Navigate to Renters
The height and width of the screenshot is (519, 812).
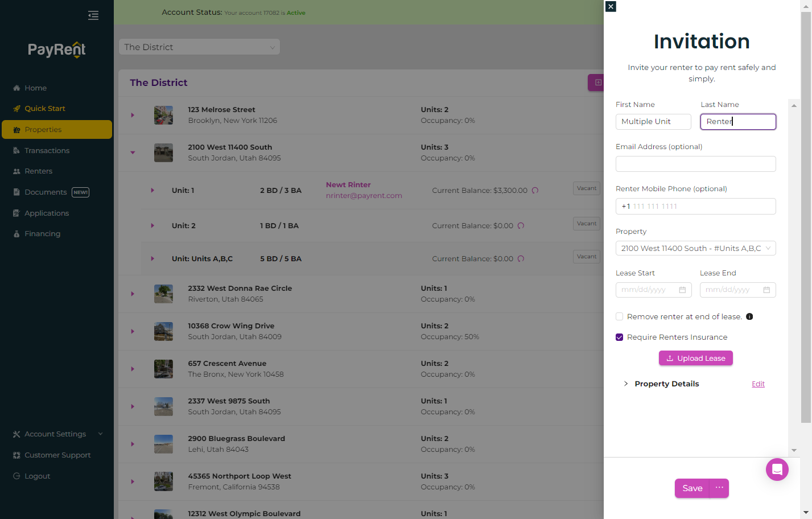coord(38,171)
